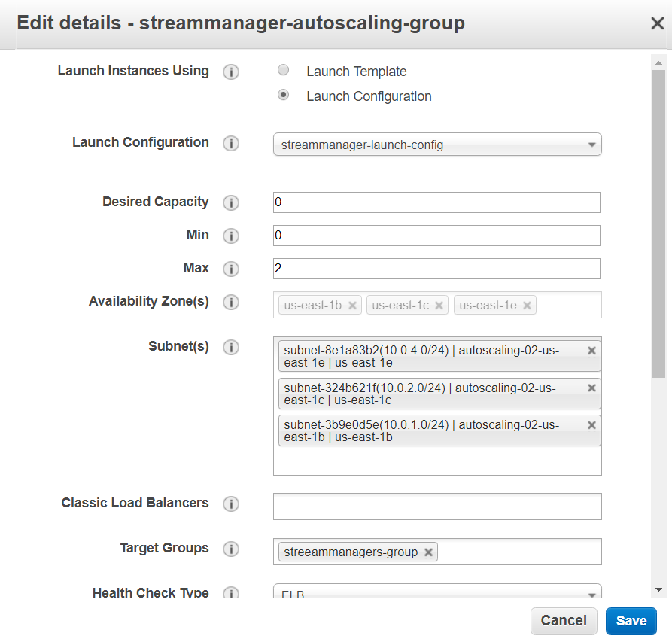Open info tooltip for Min
This screenshot has width=672, height=642.
(230, 236)
